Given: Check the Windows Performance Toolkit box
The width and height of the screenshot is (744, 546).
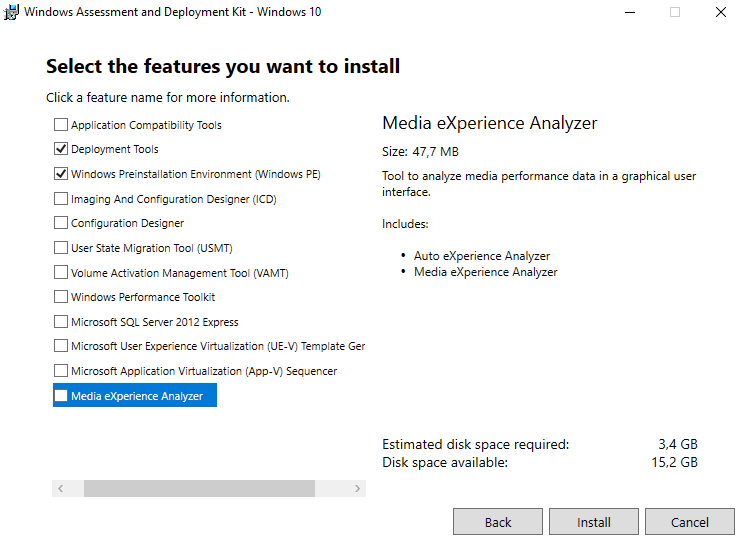Looking at the screenshot, I should coord(61,297).
